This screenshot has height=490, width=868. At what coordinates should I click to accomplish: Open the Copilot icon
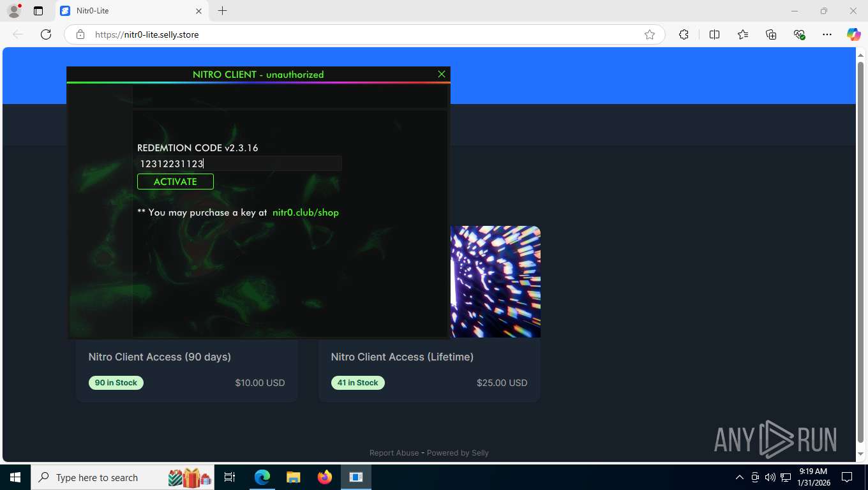[x=854, y=34]
